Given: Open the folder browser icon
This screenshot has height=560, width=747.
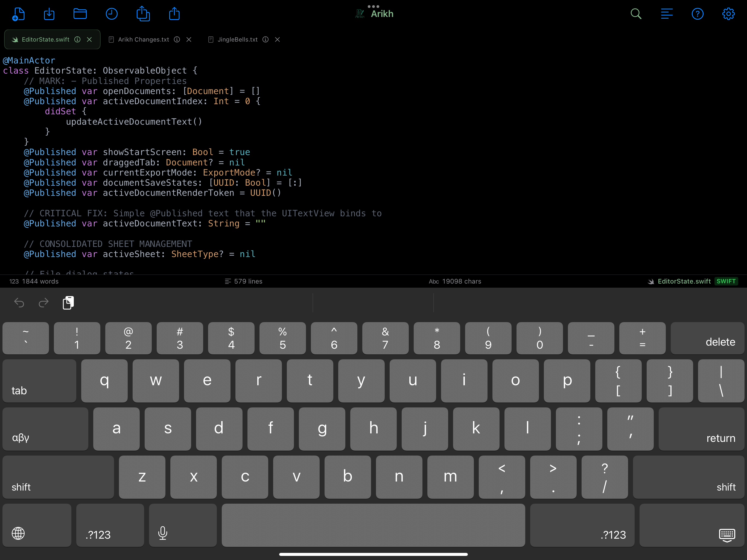Looking at the screenshot, I should [80, 14].
